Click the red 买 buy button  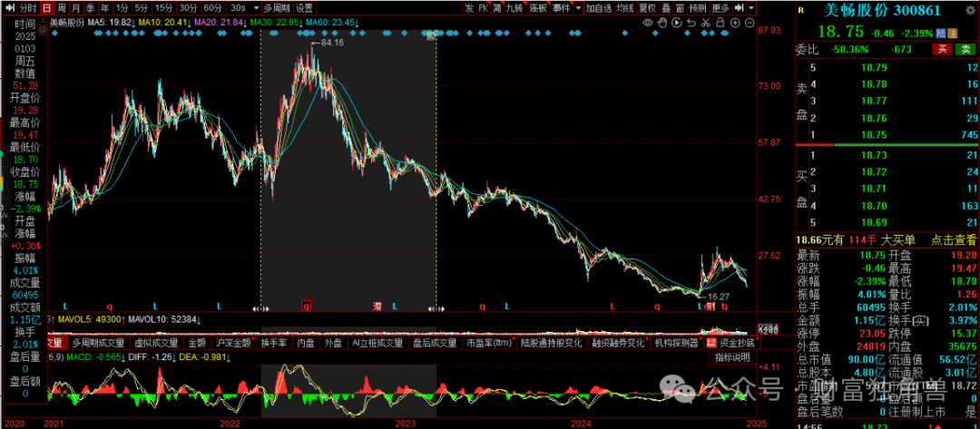(x=942, y=49)
